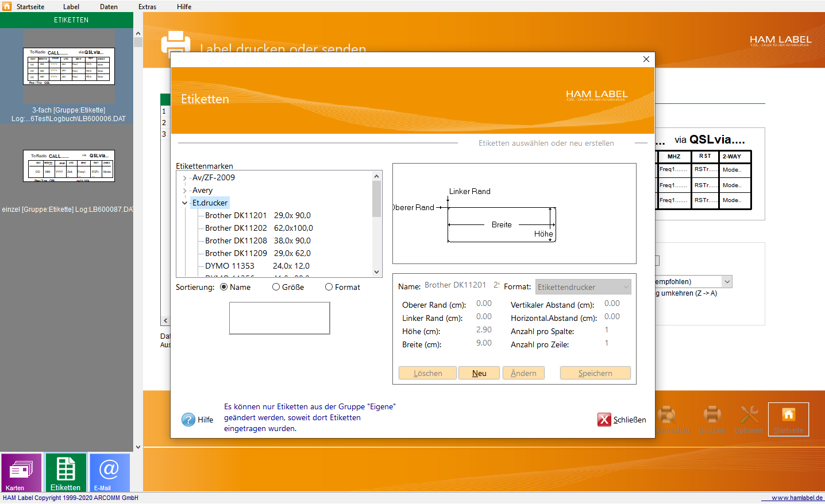The image size is (825, 504).
Task: Open the Etiketten module tile
Action: click(x=65, y=473)
